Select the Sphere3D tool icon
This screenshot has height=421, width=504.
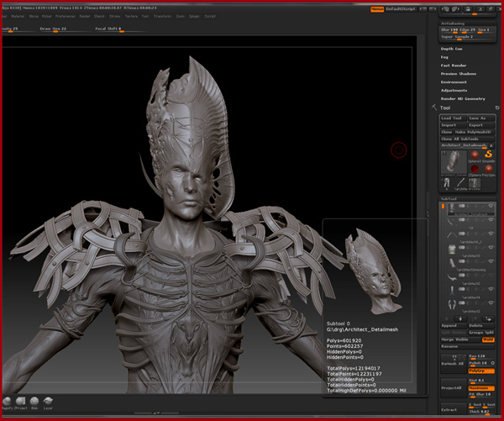[x=475, y=155]
